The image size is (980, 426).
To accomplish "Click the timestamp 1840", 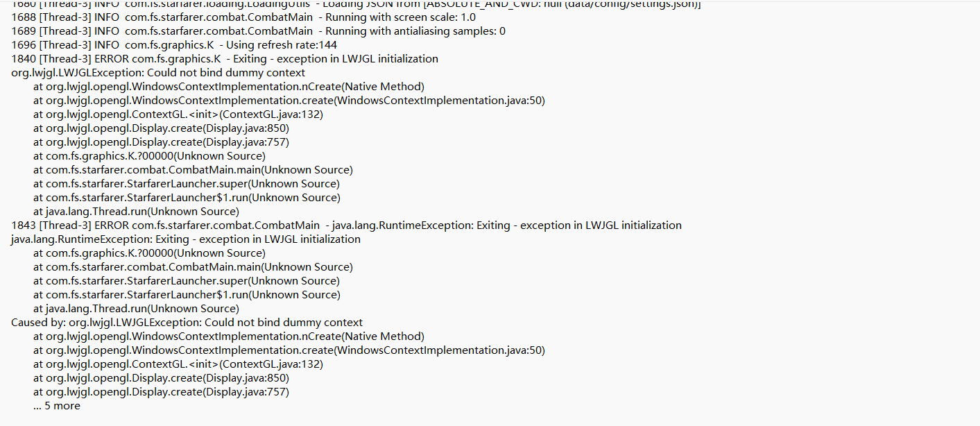I will 24,59.
